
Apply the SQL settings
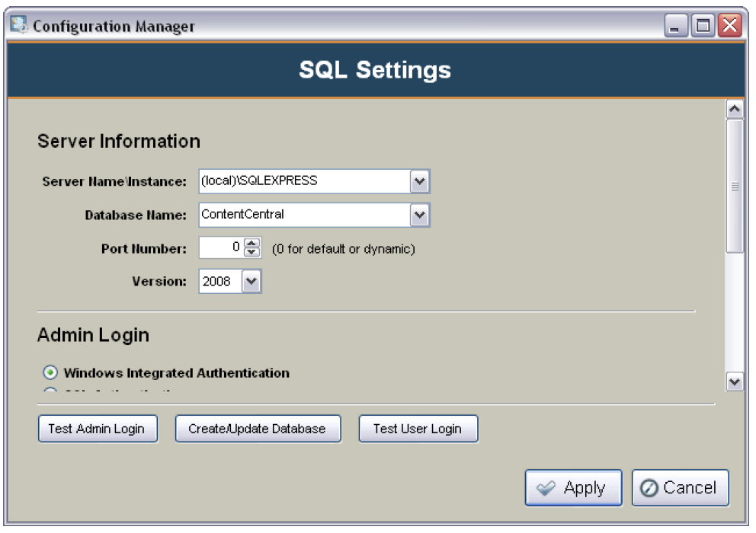pyautogui.click(x=573, y=487)
